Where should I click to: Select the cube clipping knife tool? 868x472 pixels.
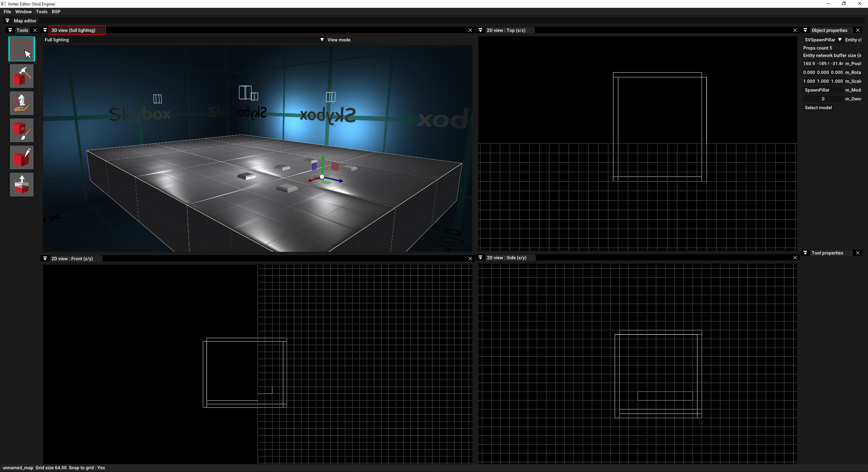click(22, 157)
